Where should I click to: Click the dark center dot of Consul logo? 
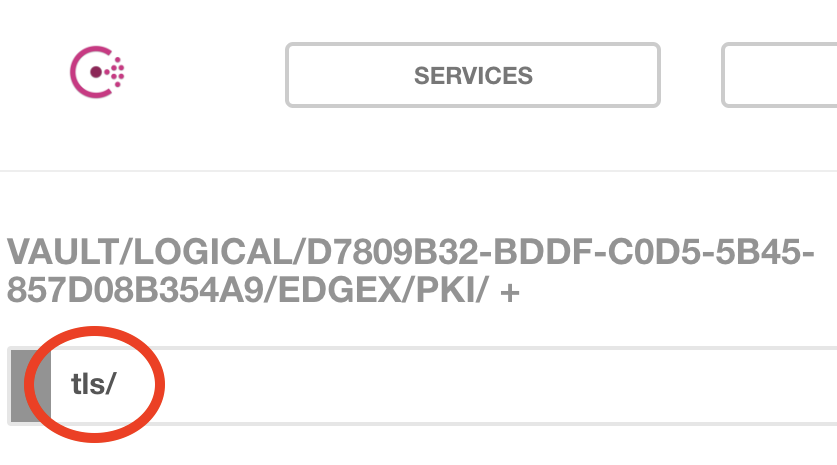tap(97, 73)
